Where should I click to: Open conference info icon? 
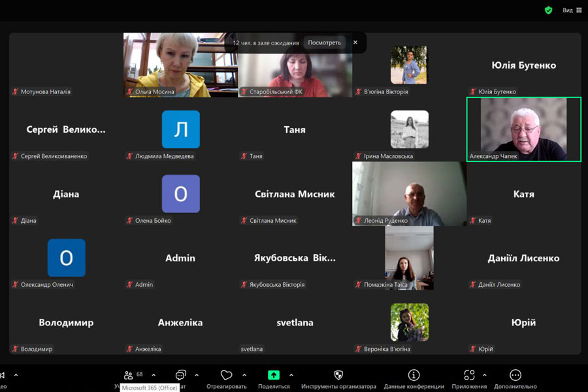click(x=414, y=375)
